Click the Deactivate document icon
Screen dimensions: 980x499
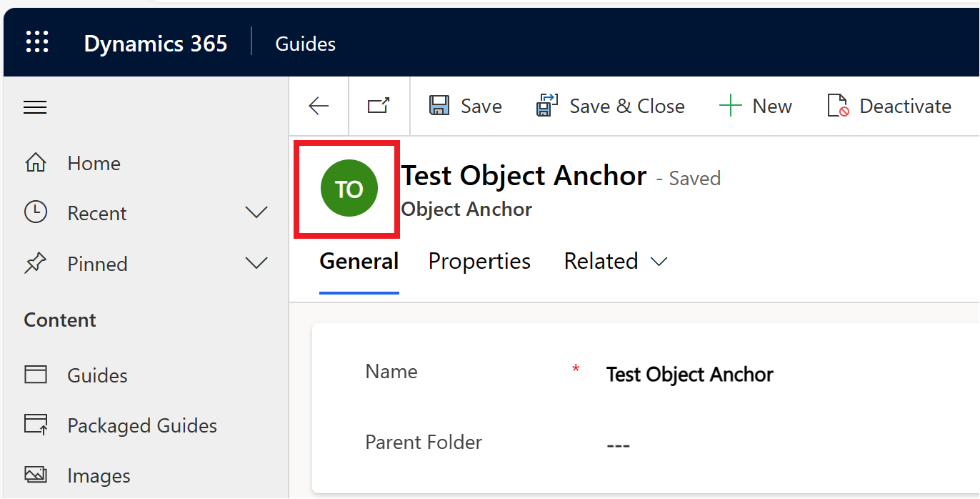coord(838,106)
